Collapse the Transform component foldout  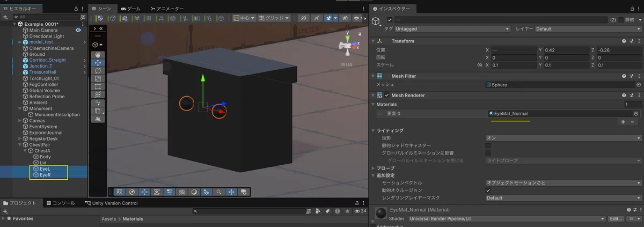coord(373,41)
